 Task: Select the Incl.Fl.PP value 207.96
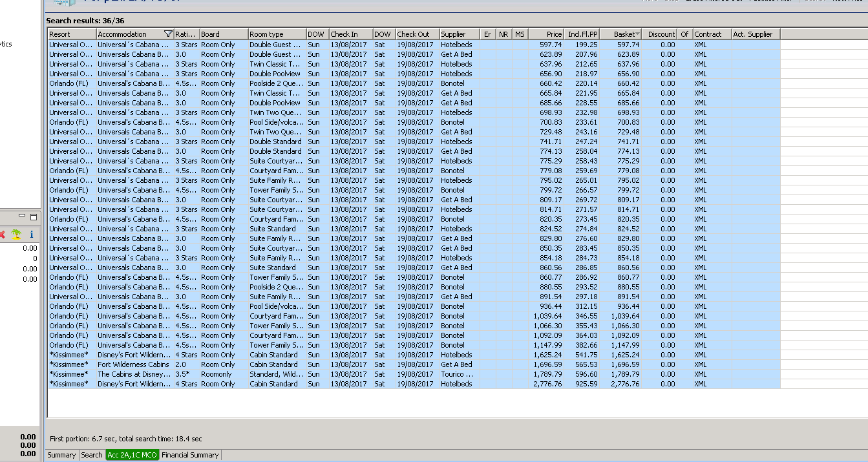click(582, 54)
